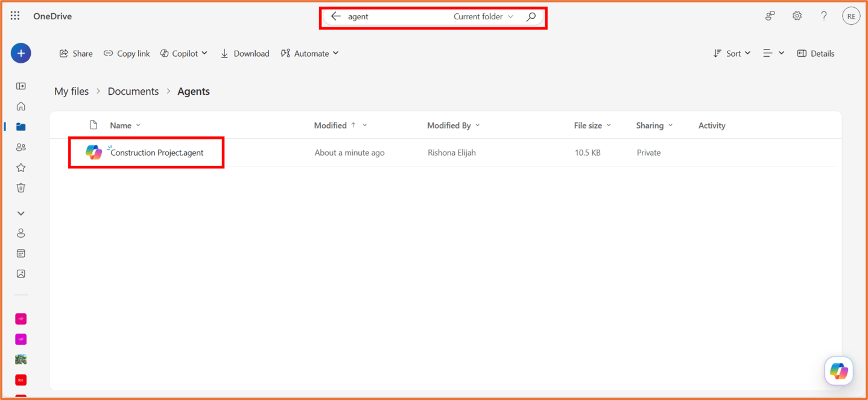The image size is (868, 400).
Task: Open the view options list-layout dropdown
Action: click(773, 54)
